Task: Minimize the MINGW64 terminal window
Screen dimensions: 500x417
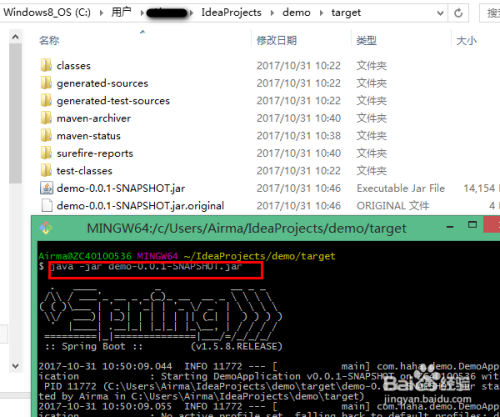Action: (x=450, y=227)
